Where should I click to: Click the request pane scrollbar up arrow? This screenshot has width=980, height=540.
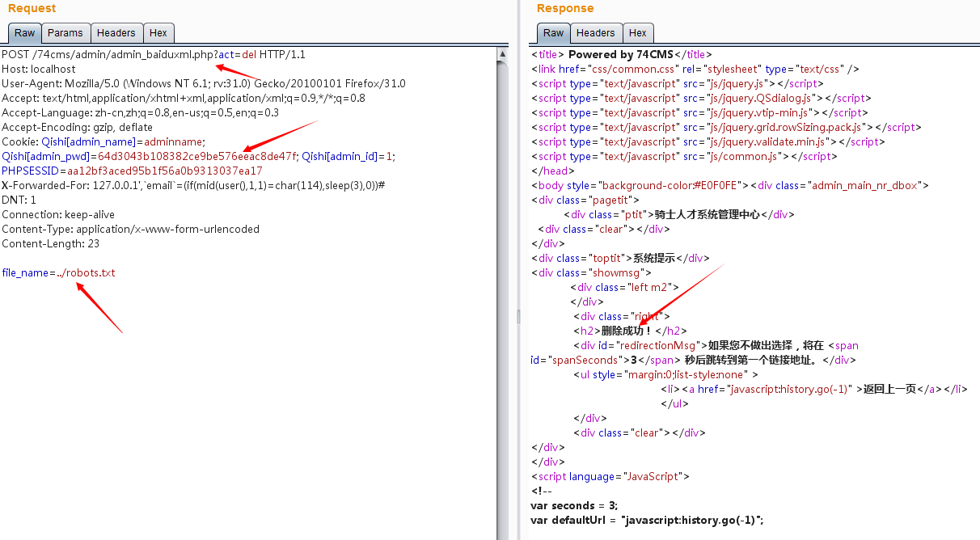click(x=502, y=54)
